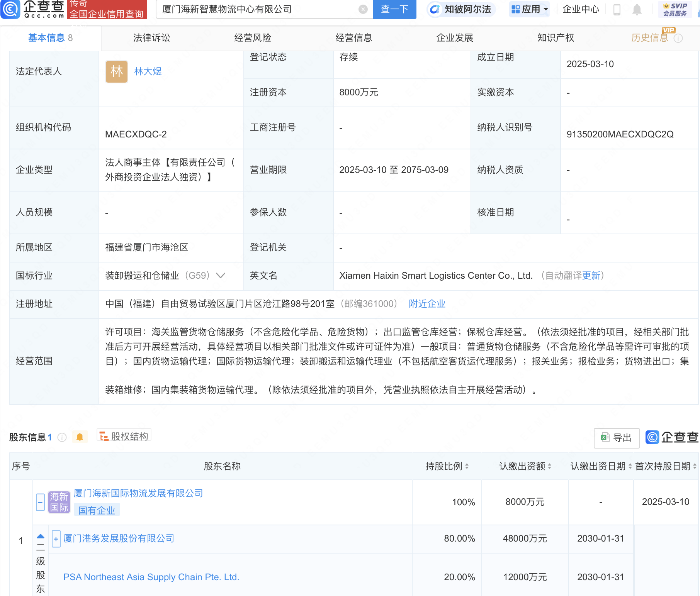Click 海新国际 shareholder logo

tap(59, 502)
